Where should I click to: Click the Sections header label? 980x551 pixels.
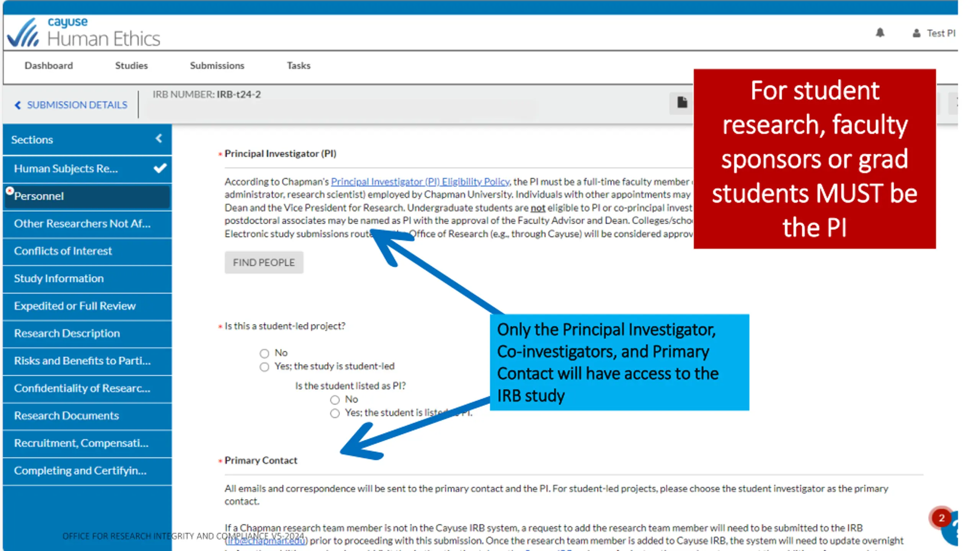click(32, 140)
